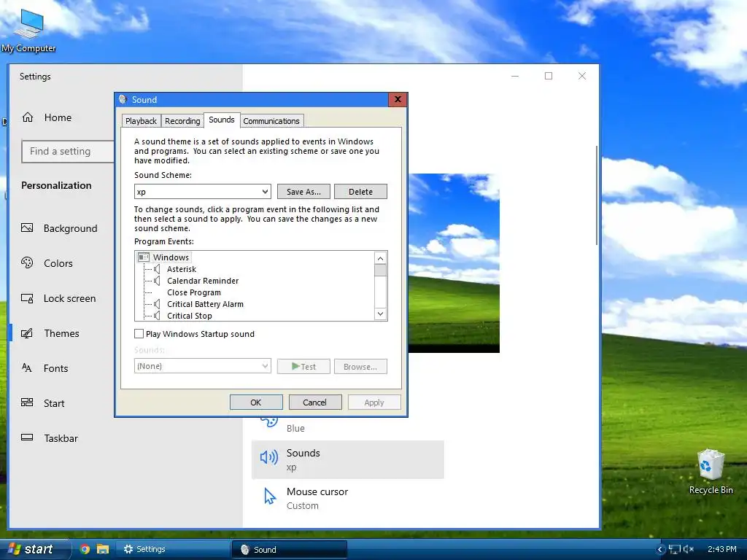The height and width of the screenshot is (560, 747).
Task: Select the Critical Battery Alarm event
Action: click(x=205, y=304)
